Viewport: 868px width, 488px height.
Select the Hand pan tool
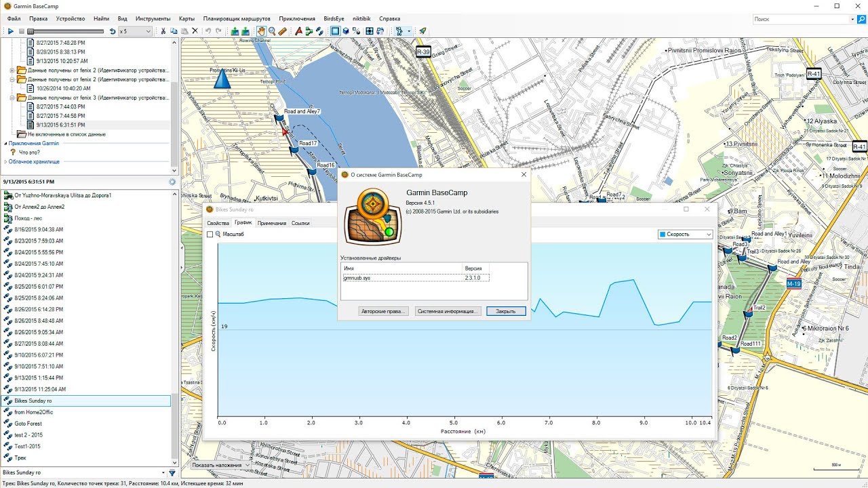point(261,31)
